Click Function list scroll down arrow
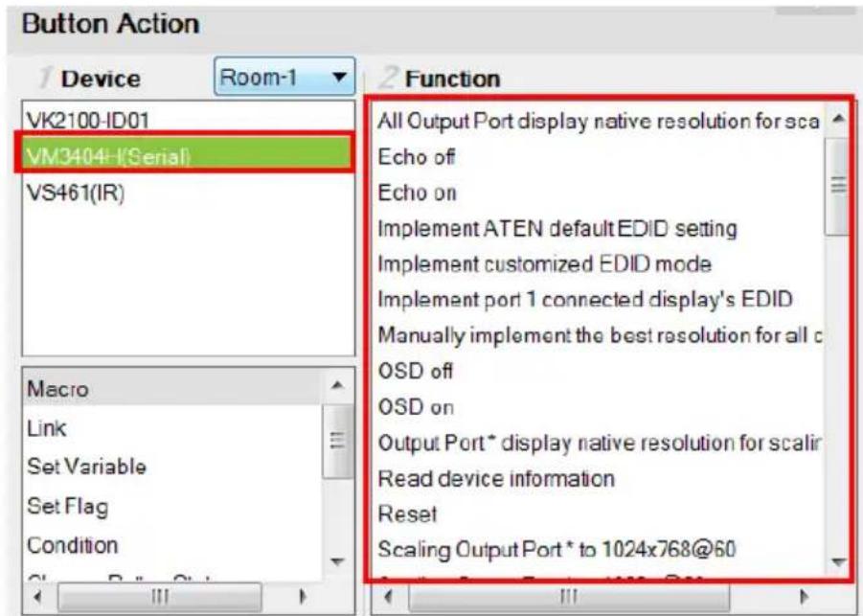The width and height of the screenshot is (863, 616). 838,561
